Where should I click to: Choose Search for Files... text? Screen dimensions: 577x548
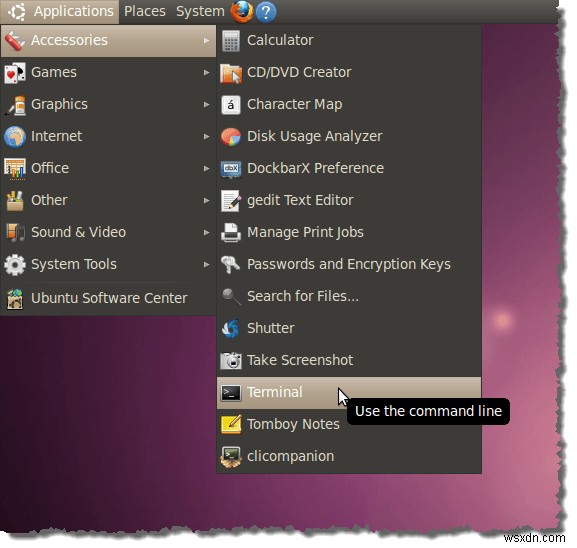pyautogui.click(x=303, y=296)
